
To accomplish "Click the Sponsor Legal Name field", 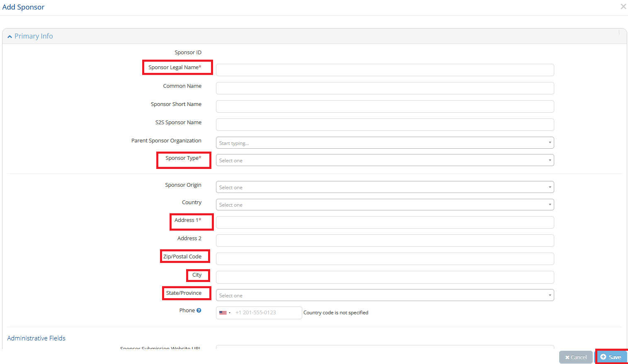I will coord(385,70).
